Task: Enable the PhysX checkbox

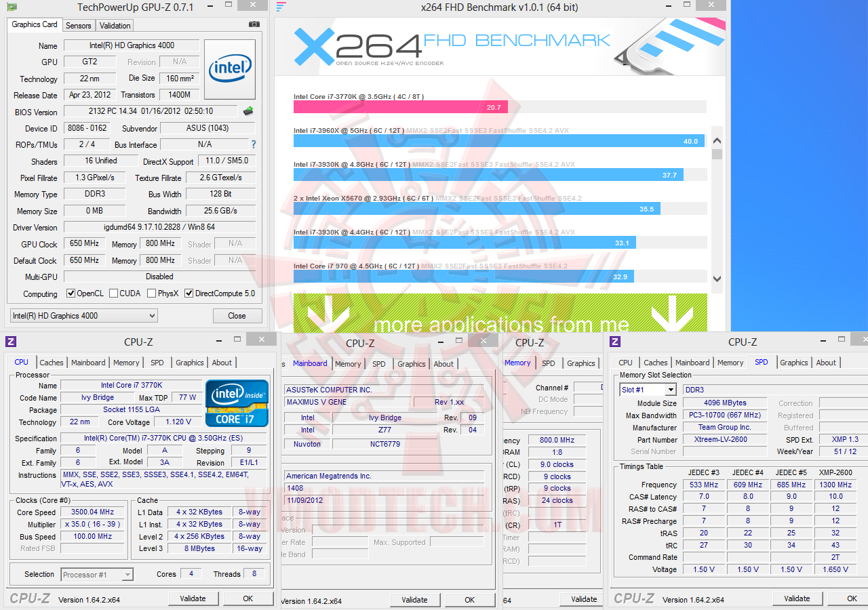Action: click(x=151, y=293)
